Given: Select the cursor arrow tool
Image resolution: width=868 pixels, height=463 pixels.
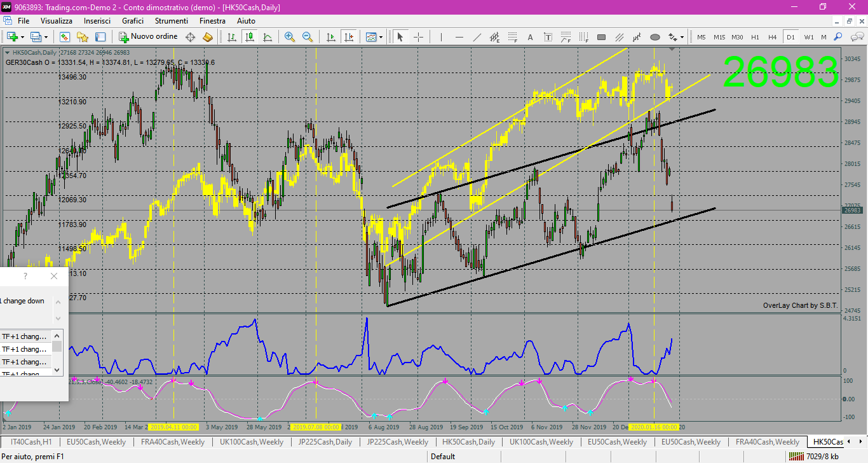Looking at the screenshot, I should point(400,37).
